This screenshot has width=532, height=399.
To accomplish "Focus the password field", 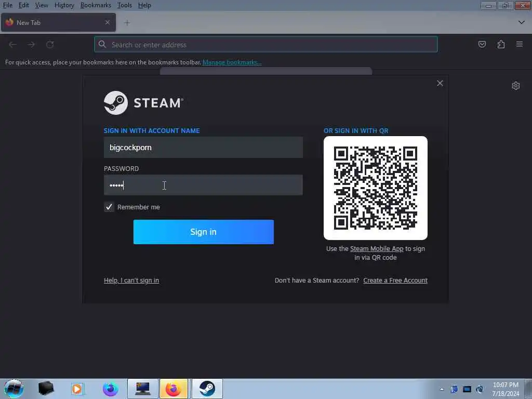I will [203, 185].
